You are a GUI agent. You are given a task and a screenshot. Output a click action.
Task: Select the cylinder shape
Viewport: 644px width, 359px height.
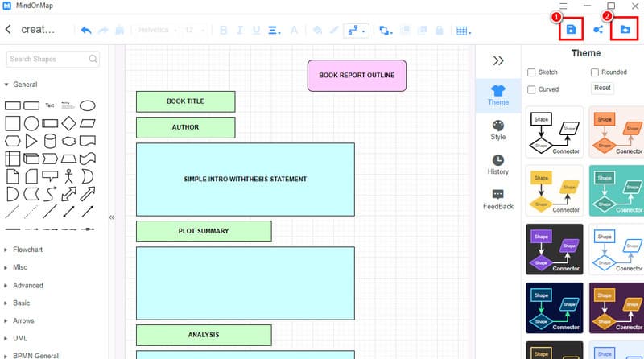tap(51, 141)
